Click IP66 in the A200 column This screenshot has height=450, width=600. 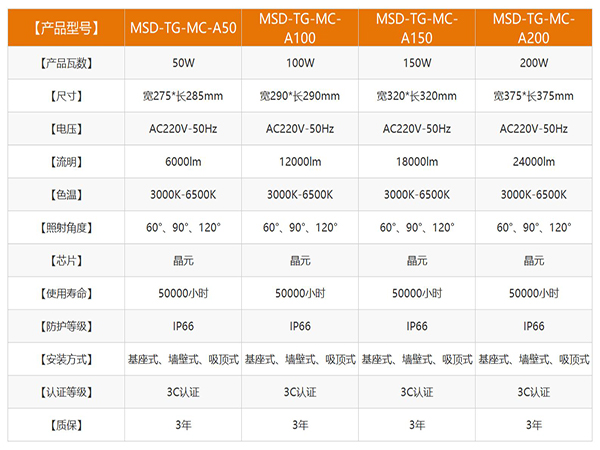pos(534,326)
